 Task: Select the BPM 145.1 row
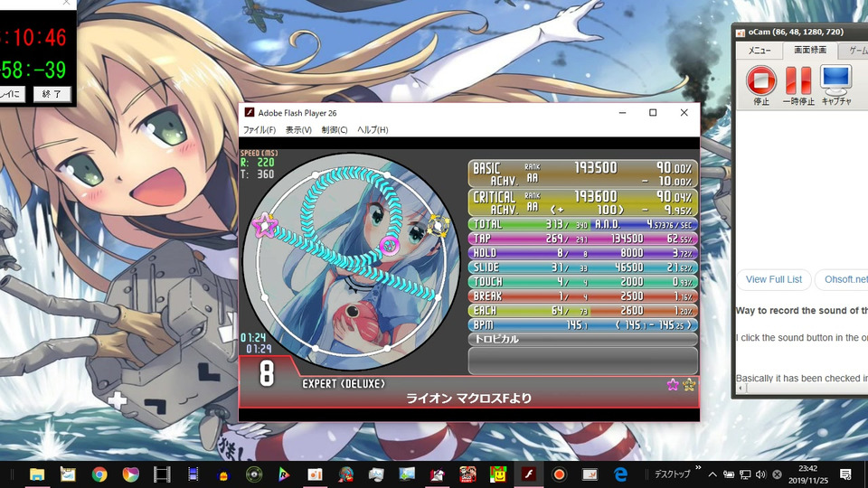[x=583, y=324]
